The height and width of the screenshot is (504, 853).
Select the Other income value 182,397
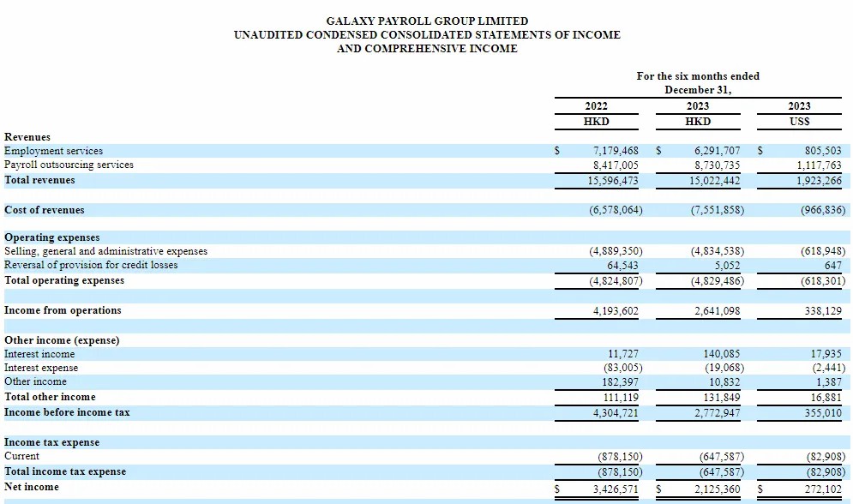(x=620, y=382)
